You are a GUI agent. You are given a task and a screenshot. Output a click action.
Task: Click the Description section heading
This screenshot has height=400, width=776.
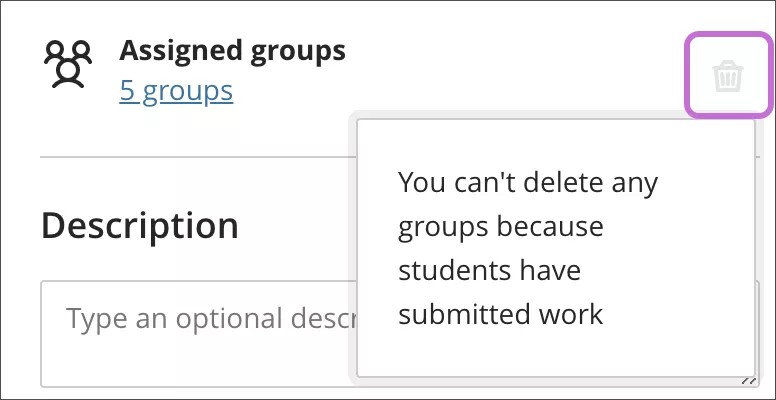coord(139,225)
